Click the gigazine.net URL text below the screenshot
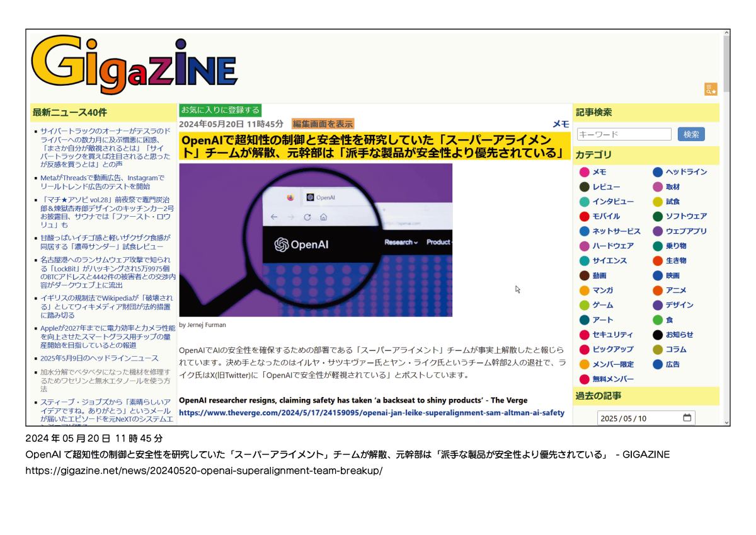Image resolution: width=756 pixels, height=535 pixels. [203, 471]
